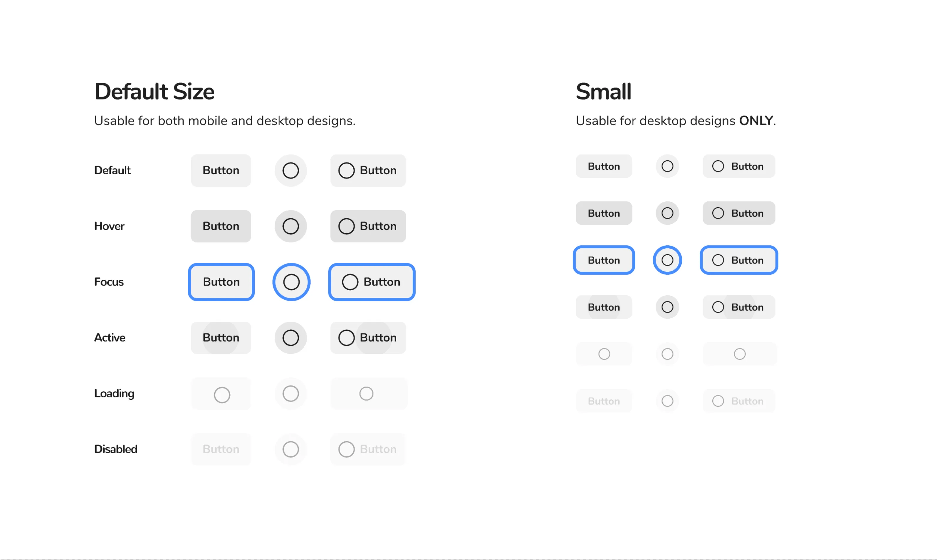This screenshot has height=560, width=937.
Task: Click the blue-outlined Focus text-only Button
Action: click(221, 282)
